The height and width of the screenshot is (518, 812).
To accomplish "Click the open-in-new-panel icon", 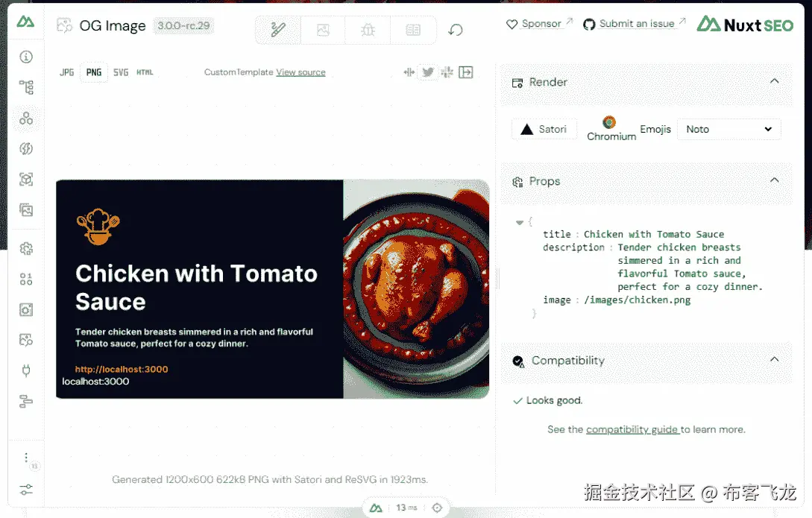I will pyautogui.click(x=465, y=72).
